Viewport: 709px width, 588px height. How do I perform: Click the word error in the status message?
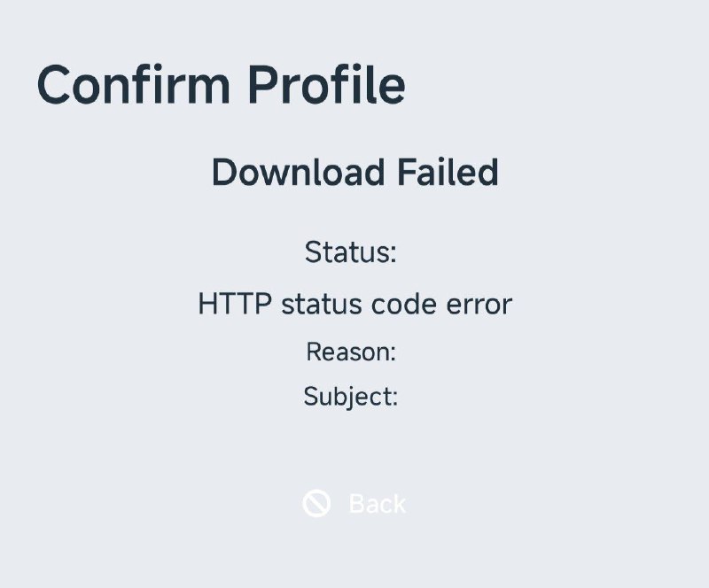point(481,305)
